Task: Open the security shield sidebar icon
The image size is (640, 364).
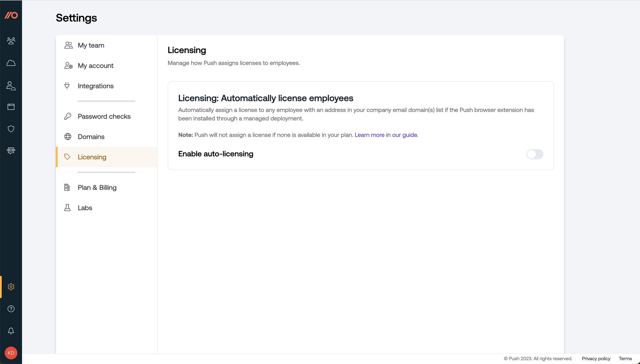Action: tap(11, 129)
